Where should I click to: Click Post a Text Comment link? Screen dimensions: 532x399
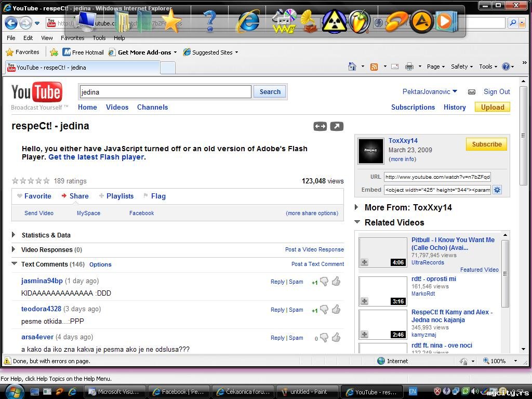[317, 264]
